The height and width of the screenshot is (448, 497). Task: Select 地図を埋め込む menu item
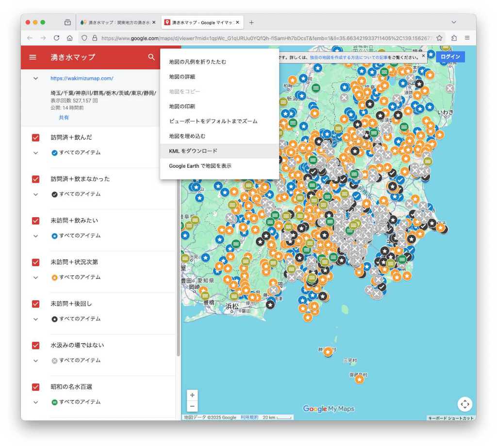click(220, 136)
